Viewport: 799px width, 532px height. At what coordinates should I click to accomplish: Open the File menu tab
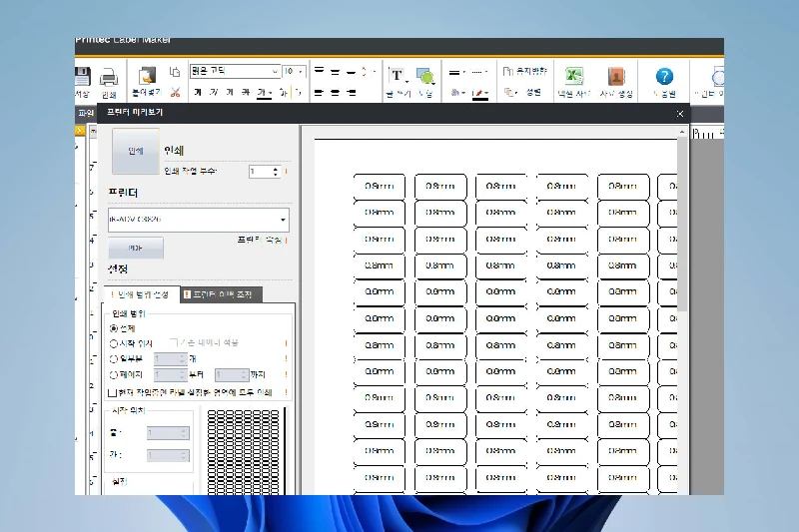tap(85, 114)
